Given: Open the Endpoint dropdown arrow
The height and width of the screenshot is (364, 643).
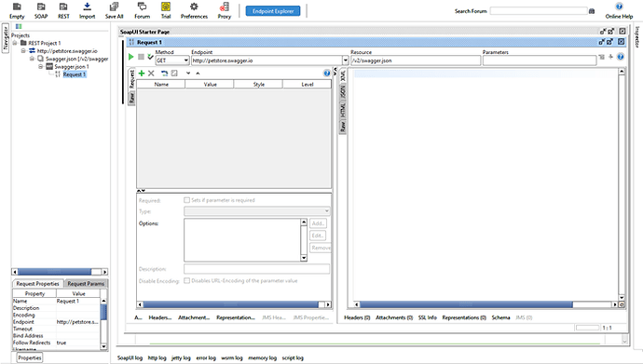Looking at the screenshot, I should tap(346, 61).
